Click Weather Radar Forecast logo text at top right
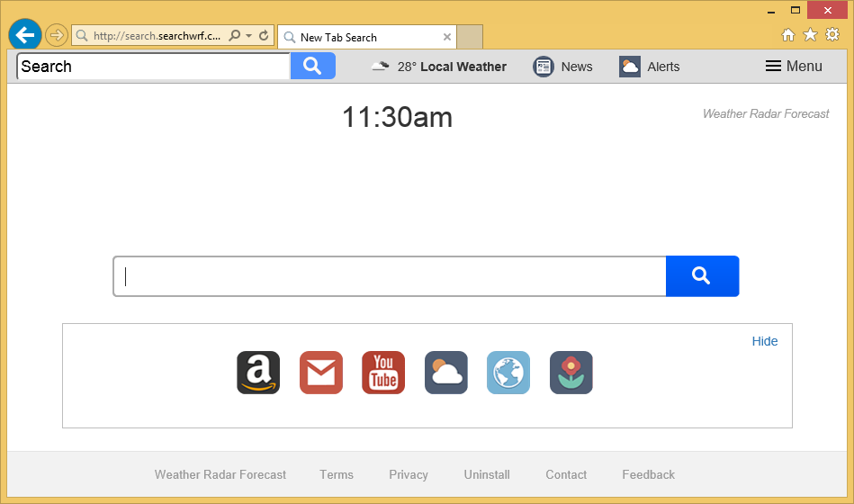 point(766,114)
